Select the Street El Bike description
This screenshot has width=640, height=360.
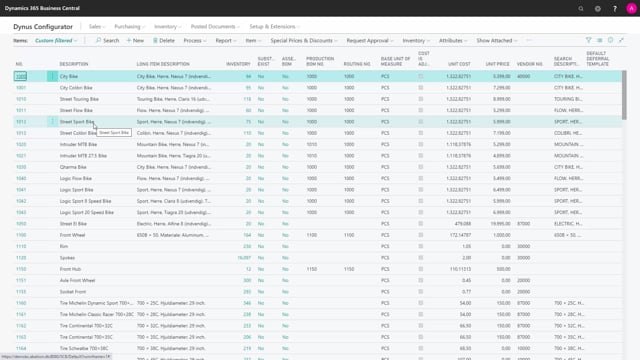(73, 224)
